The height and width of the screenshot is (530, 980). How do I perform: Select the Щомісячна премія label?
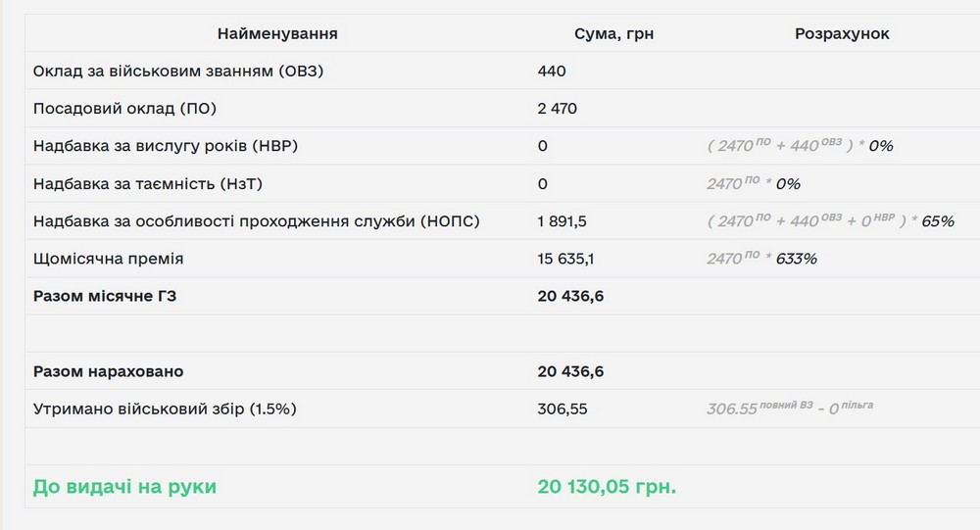coord(109,259)
